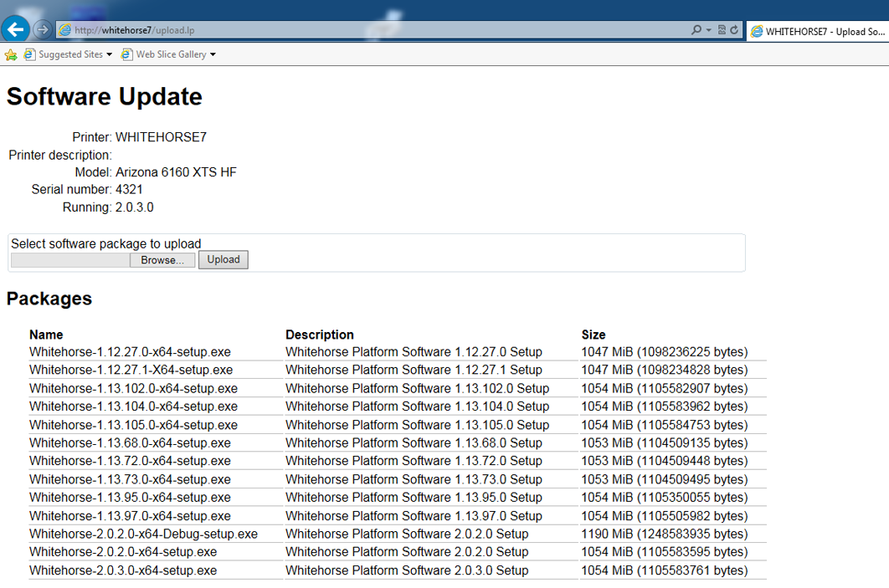Click size 1047 MiB (1098236225 bytes)
Screen dimensions: 889x588
point(665,352)
